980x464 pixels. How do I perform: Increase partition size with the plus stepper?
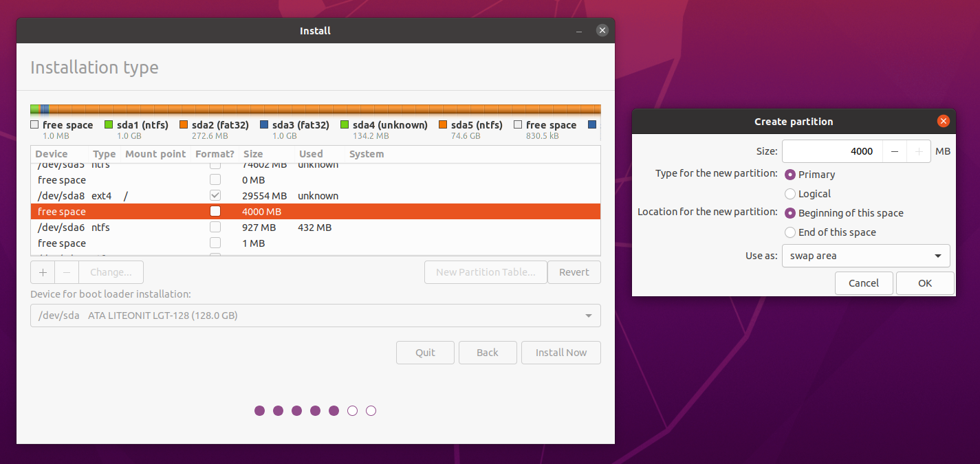tap(919, 151)
